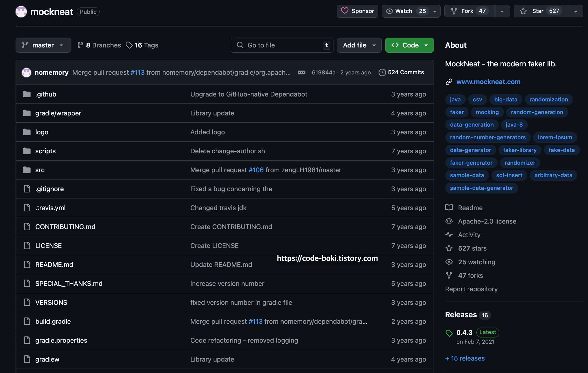Click the Sponsor heart icon
The height and width of the screenshot is (373, 588).
[x=344, y=11]
